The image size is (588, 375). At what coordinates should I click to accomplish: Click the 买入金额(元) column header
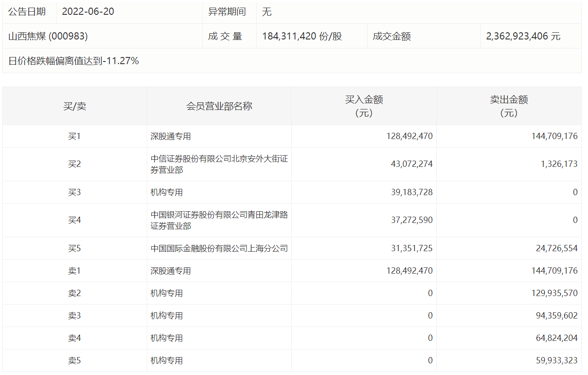click(364, 106)
